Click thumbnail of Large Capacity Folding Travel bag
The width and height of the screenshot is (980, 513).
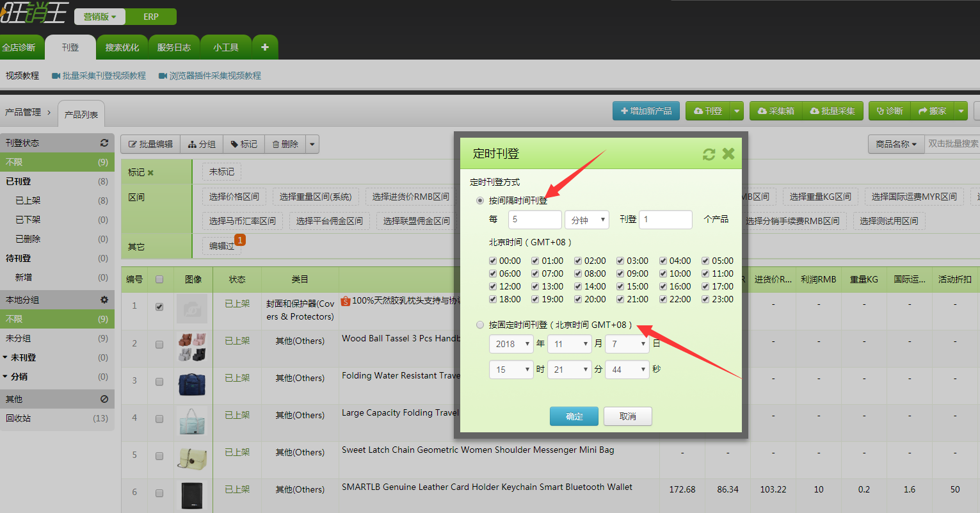[x=192, y=420]
